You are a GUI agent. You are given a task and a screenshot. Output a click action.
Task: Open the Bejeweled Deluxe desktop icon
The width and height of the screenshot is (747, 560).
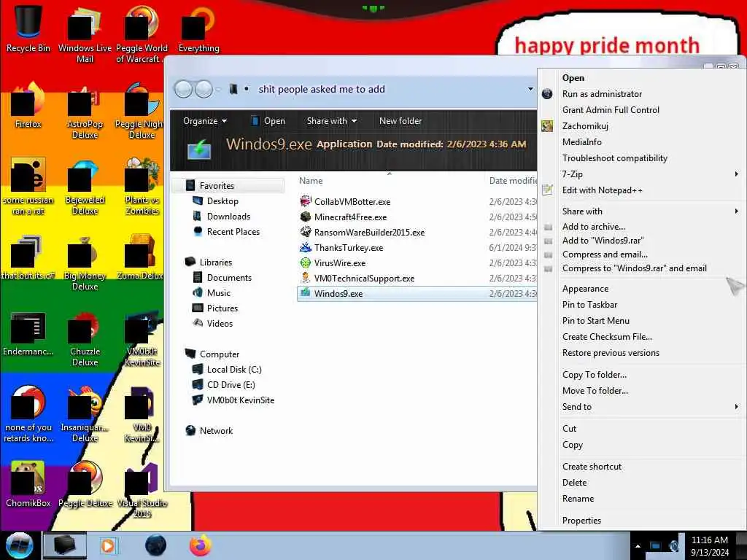tap(85, 186)
